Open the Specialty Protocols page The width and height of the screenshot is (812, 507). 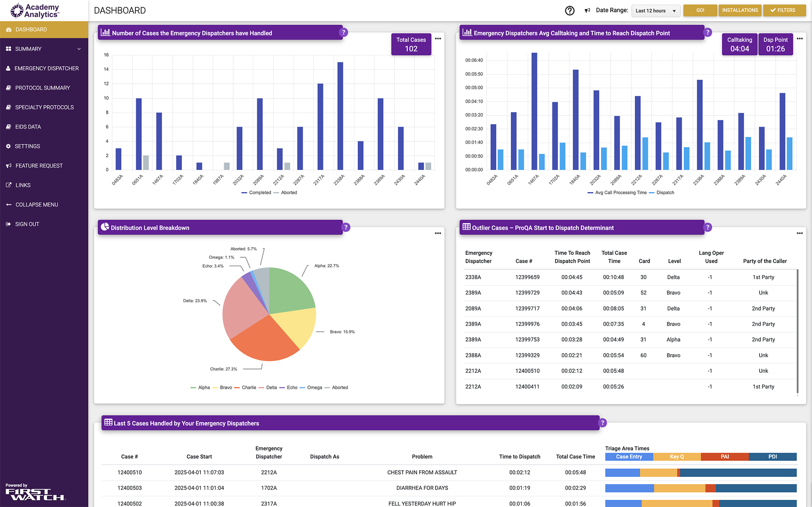tap(44, 107)
